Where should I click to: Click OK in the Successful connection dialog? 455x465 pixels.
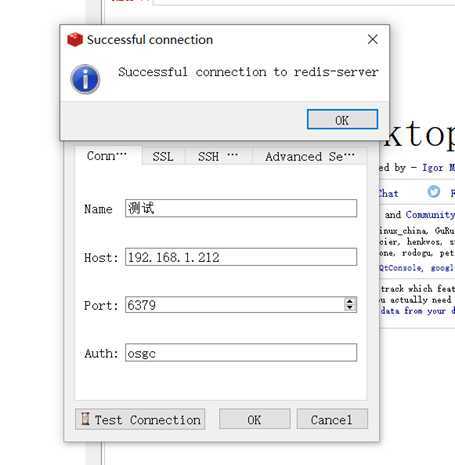point(342,119)
